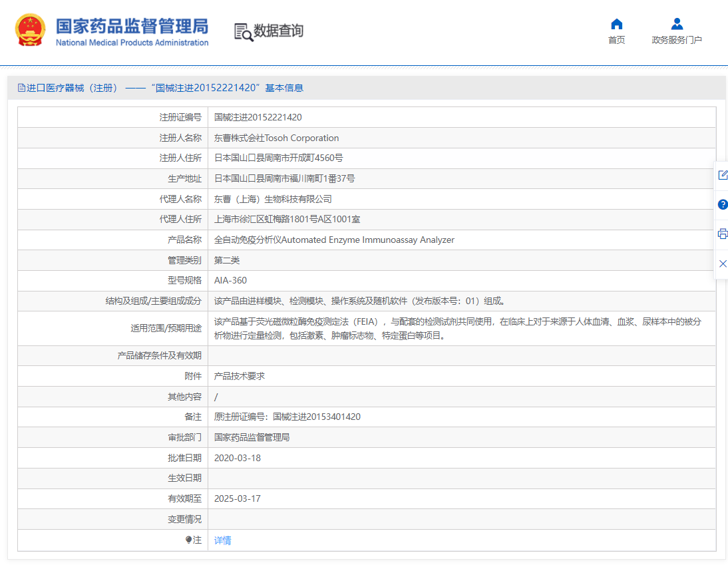Open the 详情 link

(222, 540)
